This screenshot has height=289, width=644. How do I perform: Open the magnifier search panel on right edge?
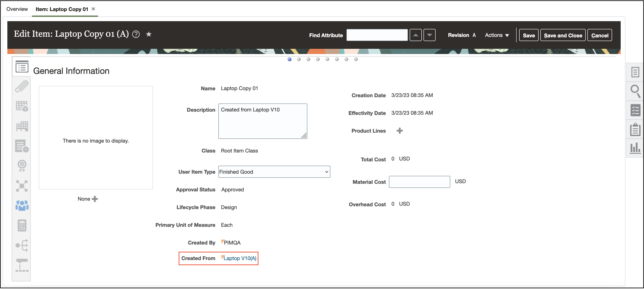pyautogui.click(x=635, y=92)
